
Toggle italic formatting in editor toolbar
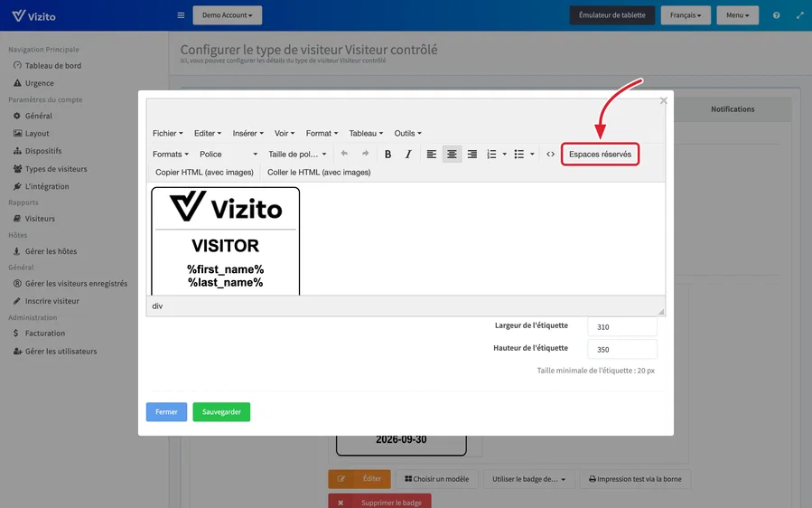408,154
